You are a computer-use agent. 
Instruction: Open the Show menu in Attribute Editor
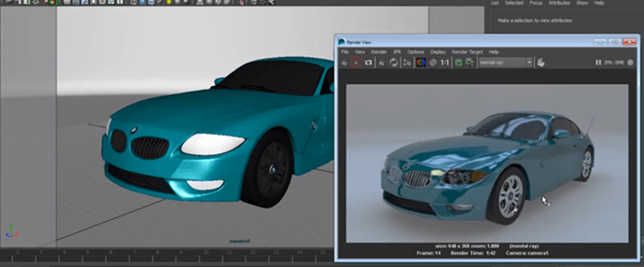[582, 3]
